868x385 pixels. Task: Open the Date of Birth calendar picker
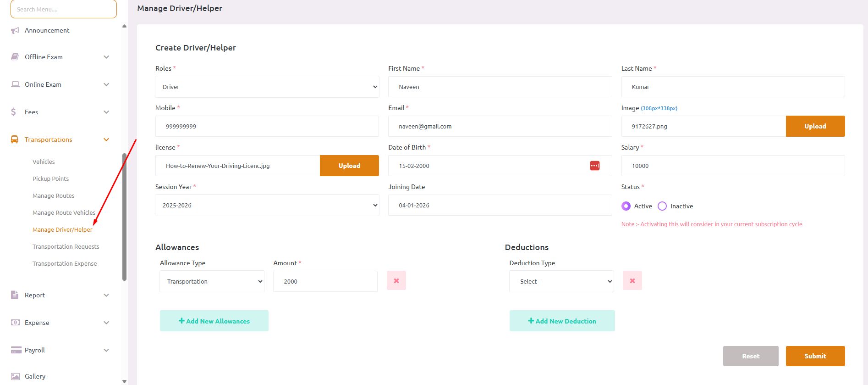tap(594, 166)
